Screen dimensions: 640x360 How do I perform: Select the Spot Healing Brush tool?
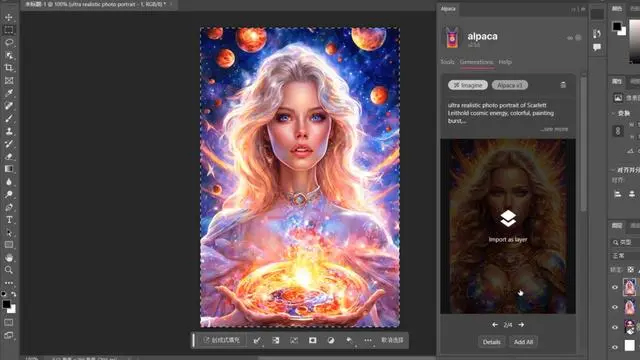tap(9, 106)
